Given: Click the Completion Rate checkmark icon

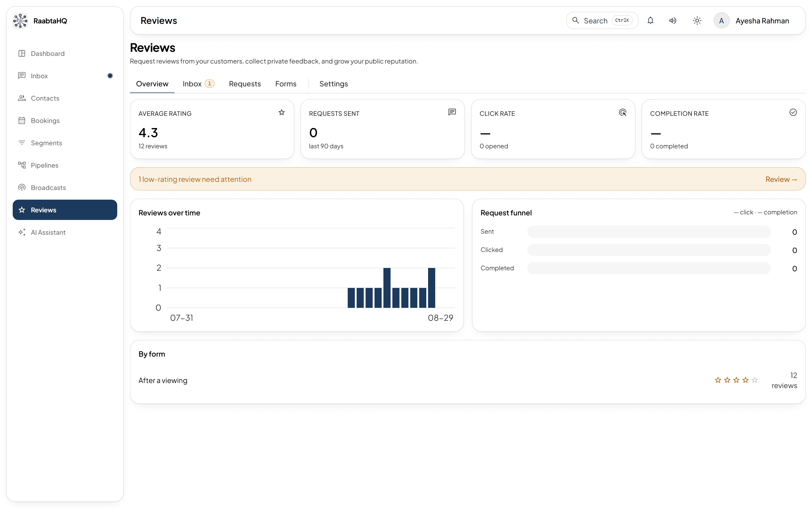Looking at the screenshot, I should [793, 113].
